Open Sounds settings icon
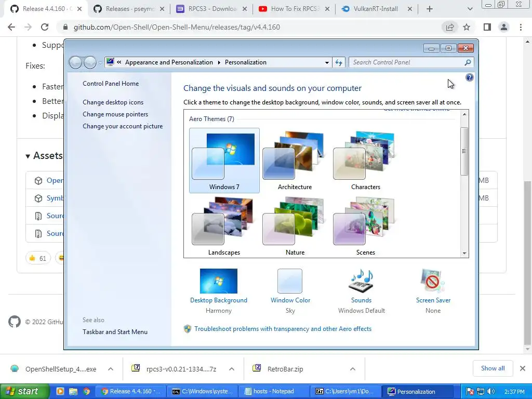 point(362,281)
